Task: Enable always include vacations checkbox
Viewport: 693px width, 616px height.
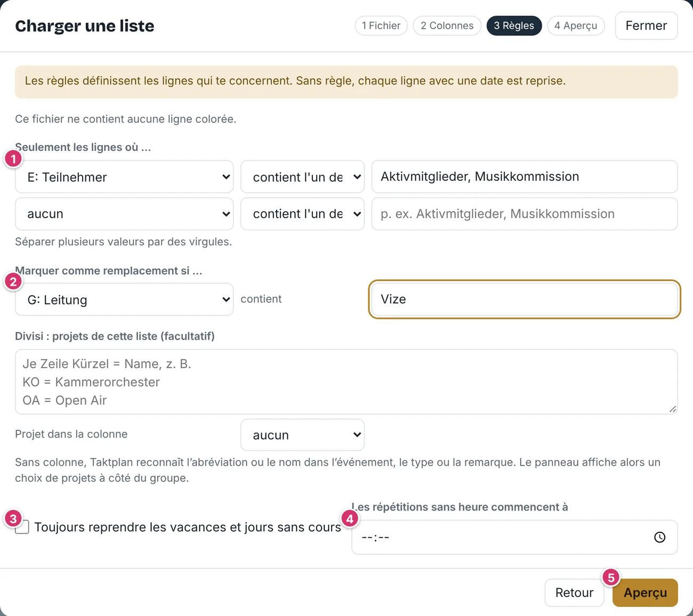Action: pyautogui.click(x=22, y=527)
